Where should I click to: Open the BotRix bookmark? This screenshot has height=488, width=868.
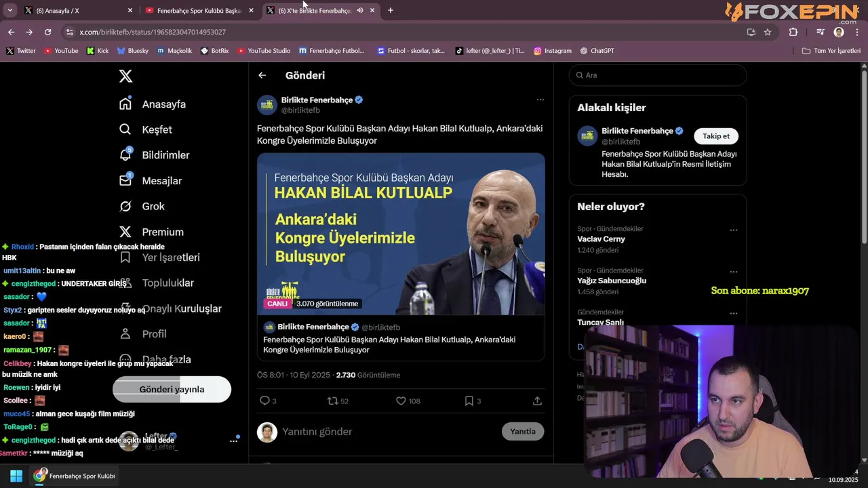click(214, 51)
